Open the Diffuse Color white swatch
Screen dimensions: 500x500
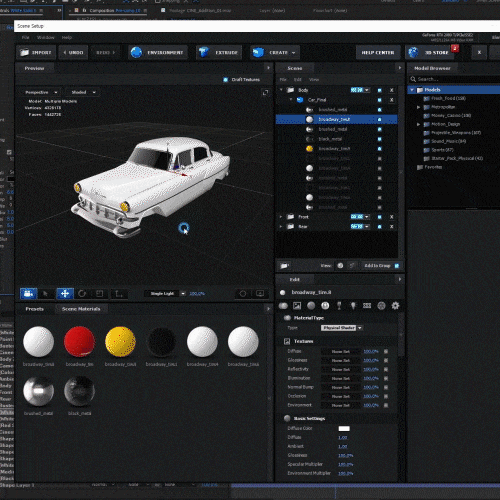coord(344,428)
